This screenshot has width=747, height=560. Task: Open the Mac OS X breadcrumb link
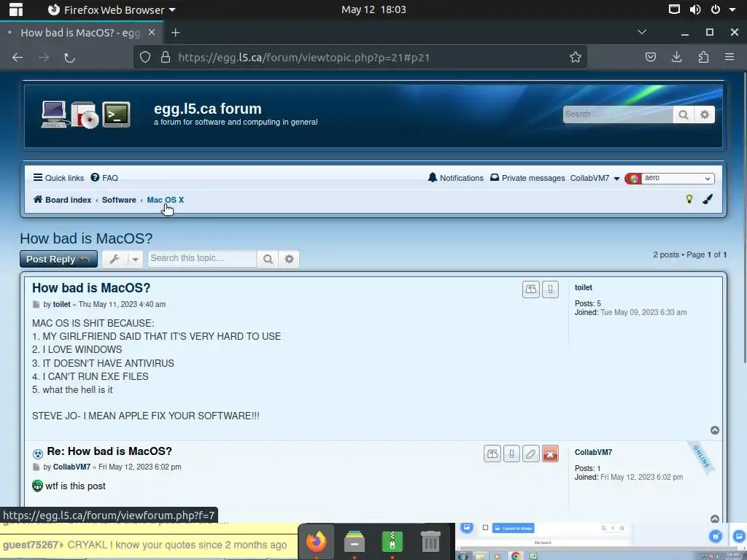click(166, 200)
